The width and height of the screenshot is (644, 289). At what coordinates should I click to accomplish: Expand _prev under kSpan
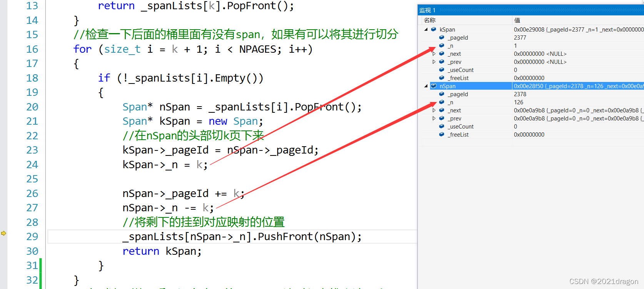(x=434, y=62)
